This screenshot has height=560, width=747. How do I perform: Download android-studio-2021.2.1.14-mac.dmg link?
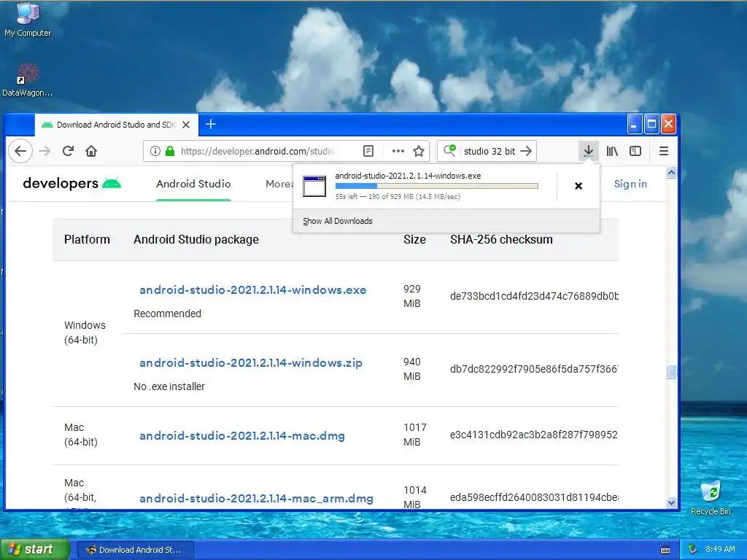(242, 436)
